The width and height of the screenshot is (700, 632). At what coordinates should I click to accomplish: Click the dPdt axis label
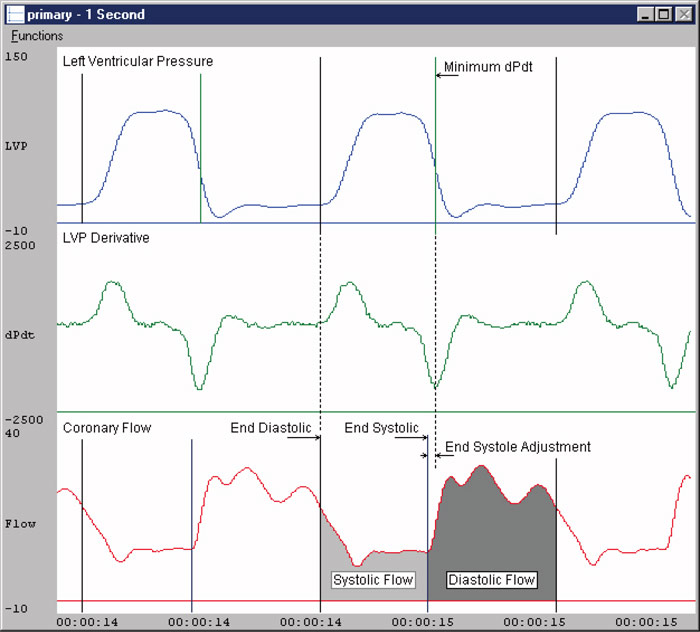coord(20,336)
